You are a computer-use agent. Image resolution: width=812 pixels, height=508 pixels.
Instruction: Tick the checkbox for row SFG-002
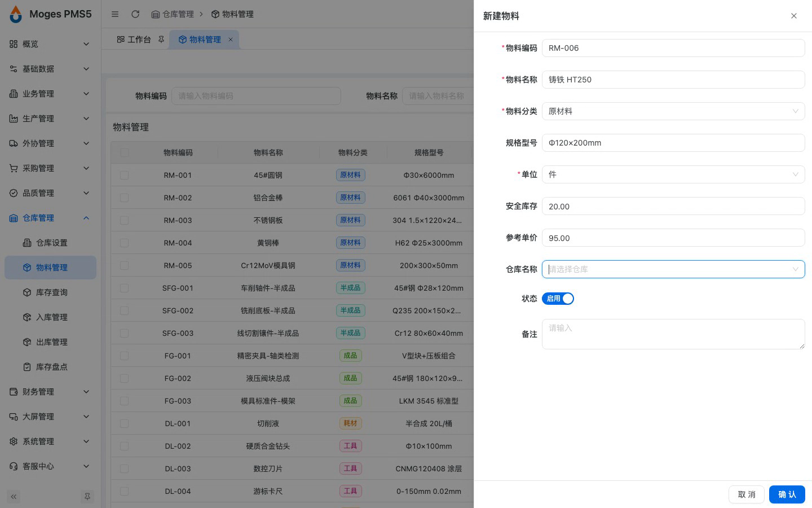125,310
